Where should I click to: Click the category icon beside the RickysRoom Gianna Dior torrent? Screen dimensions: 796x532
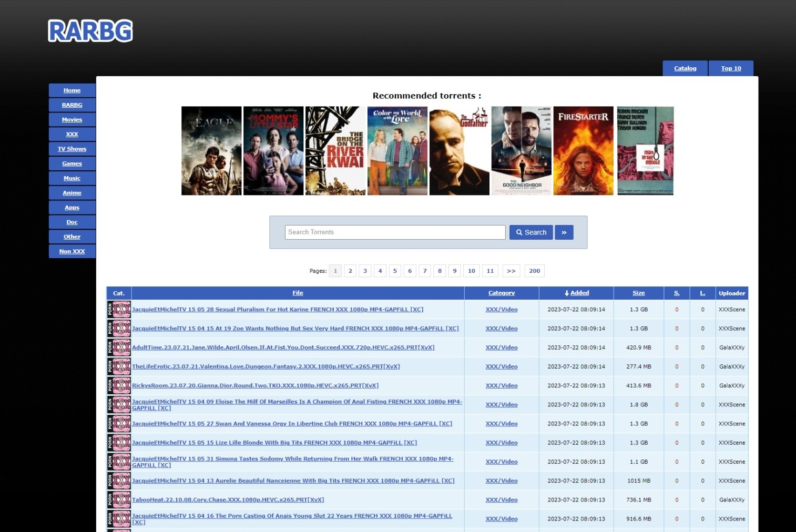click(118, 385)
